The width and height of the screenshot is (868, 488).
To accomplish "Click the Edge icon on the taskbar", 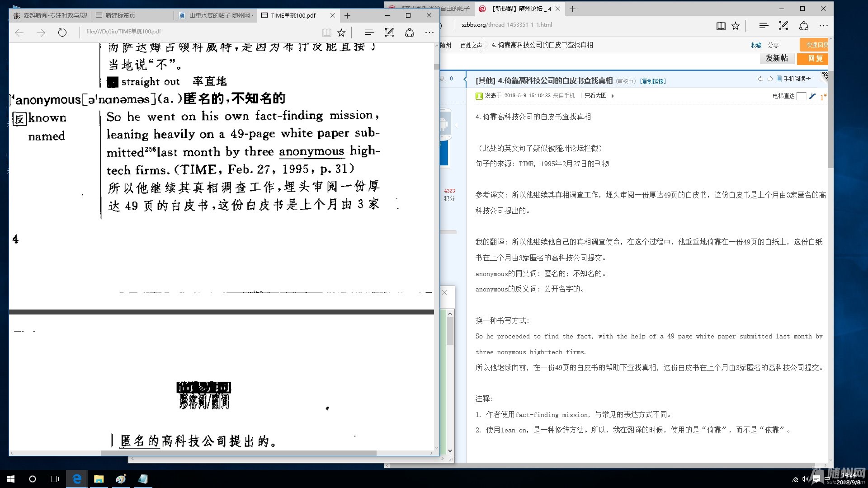I will 77,479.
